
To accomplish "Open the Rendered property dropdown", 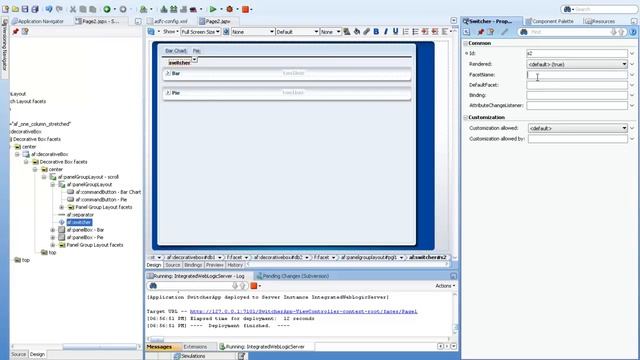I will point(577,64).
